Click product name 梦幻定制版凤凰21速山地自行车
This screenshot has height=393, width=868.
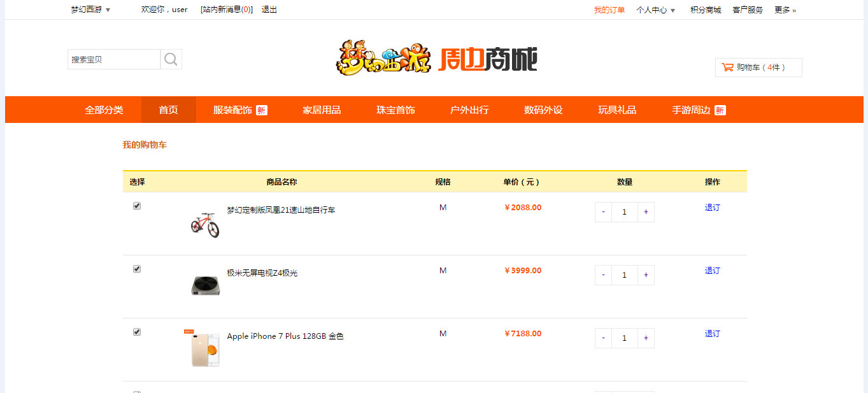[x=281, y=210]
